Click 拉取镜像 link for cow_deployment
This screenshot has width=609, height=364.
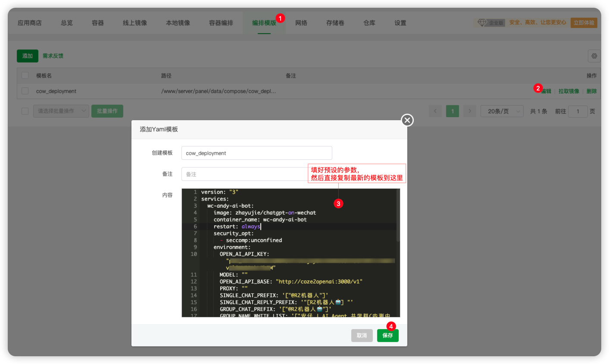tap(569, 91)
